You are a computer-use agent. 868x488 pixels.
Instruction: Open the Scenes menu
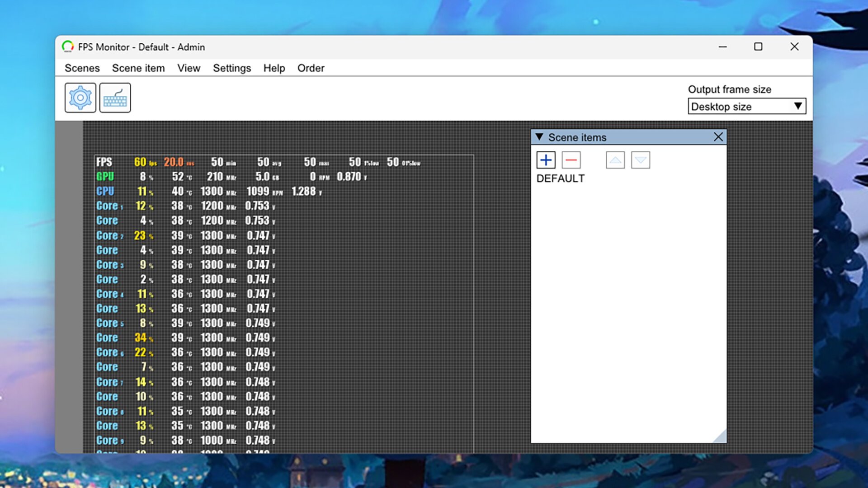coord(82,67)
